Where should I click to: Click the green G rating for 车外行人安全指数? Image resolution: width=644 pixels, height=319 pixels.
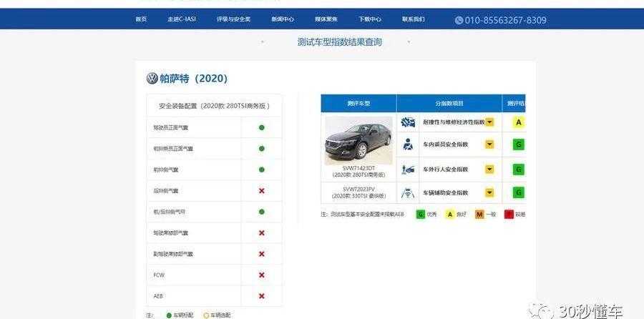[519, 169]
